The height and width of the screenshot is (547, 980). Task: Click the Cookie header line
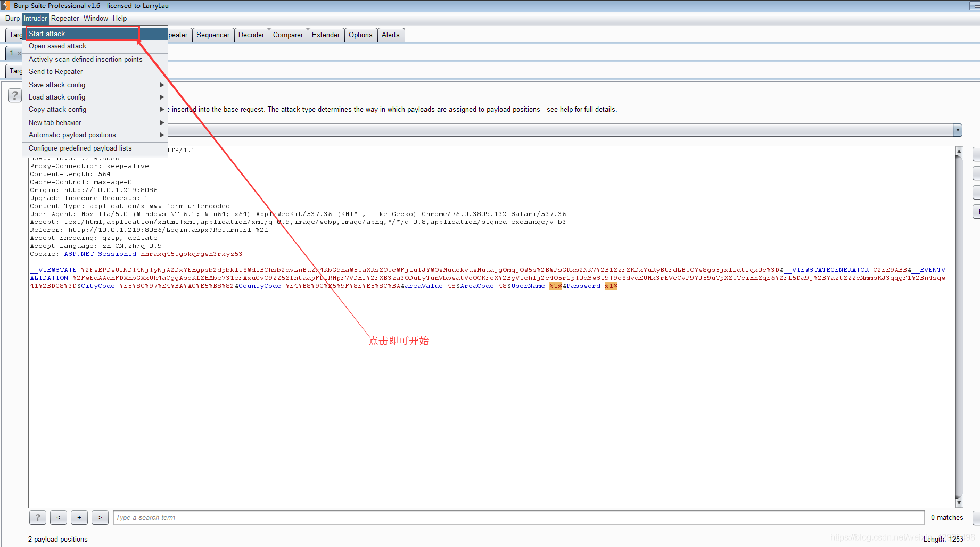[x=136, y=254]
